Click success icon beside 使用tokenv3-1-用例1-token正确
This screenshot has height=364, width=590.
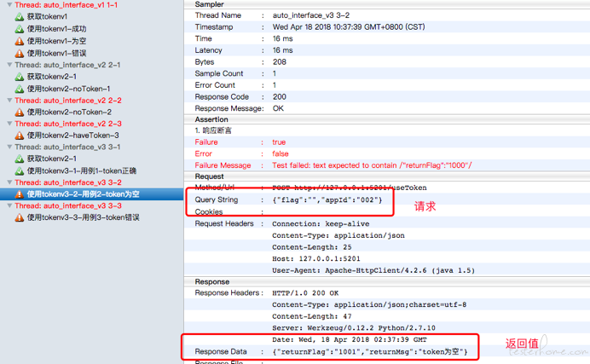pos(19,170)
